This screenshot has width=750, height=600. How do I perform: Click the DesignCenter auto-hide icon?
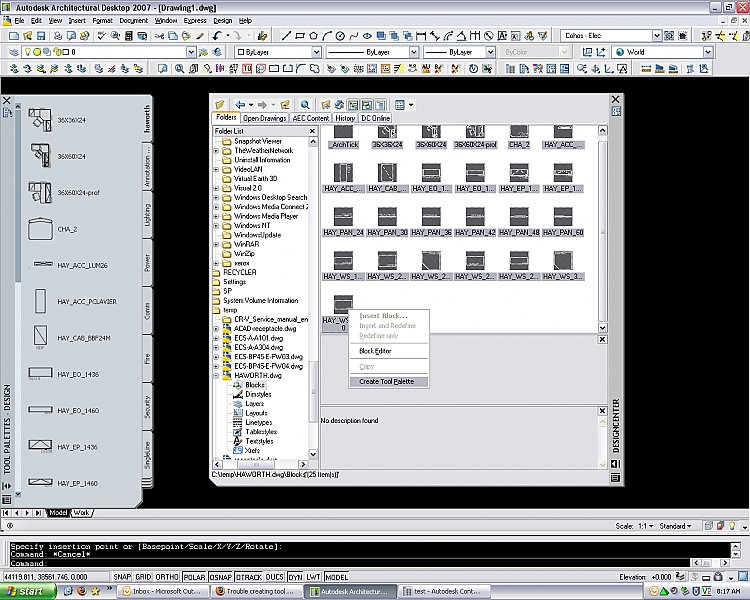click(x=616, y=464)
